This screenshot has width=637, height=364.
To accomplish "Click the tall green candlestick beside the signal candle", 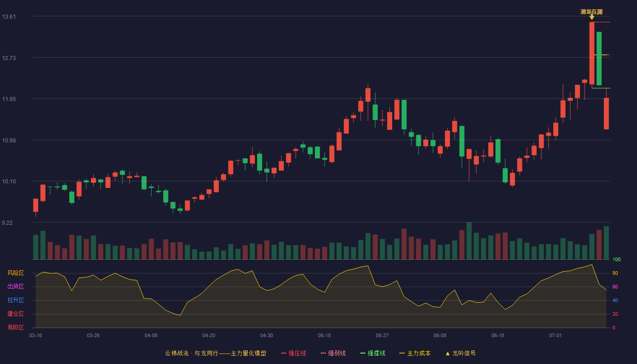I will [599, 58].
